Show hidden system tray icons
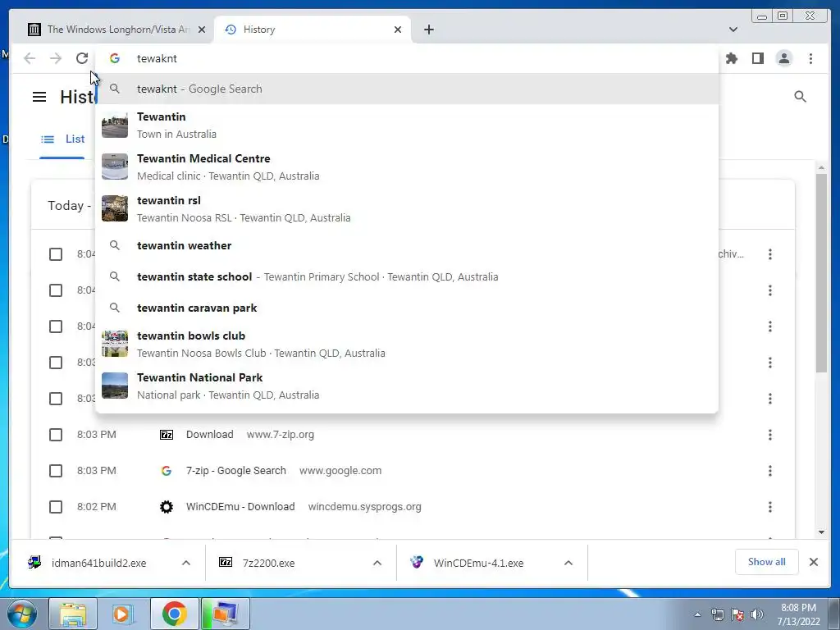This screenshot has height=630, width=840. pos(697,614)
